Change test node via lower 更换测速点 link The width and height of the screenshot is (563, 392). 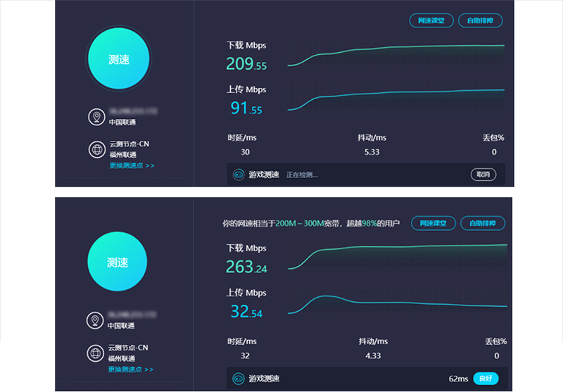[131, 369]
